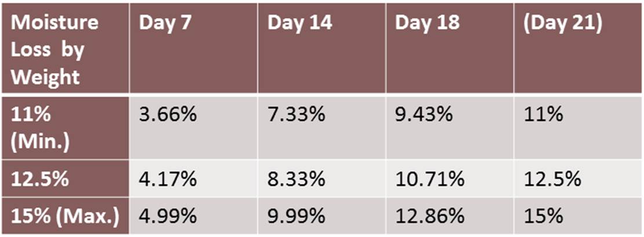Select the '15% (Max.)' row label
Viewport: 644px width, 237px height.
coord(65,216)
